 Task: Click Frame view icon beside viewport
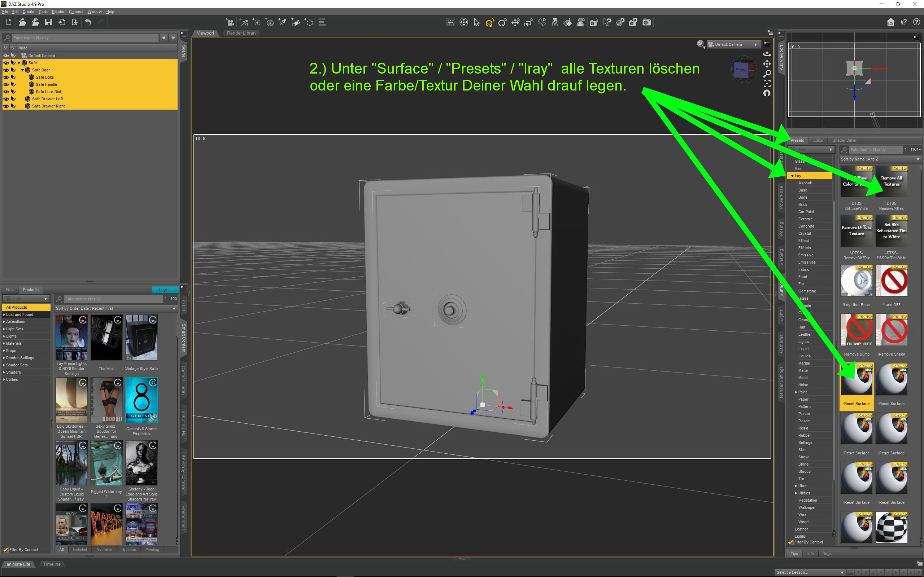pos(767,83)
